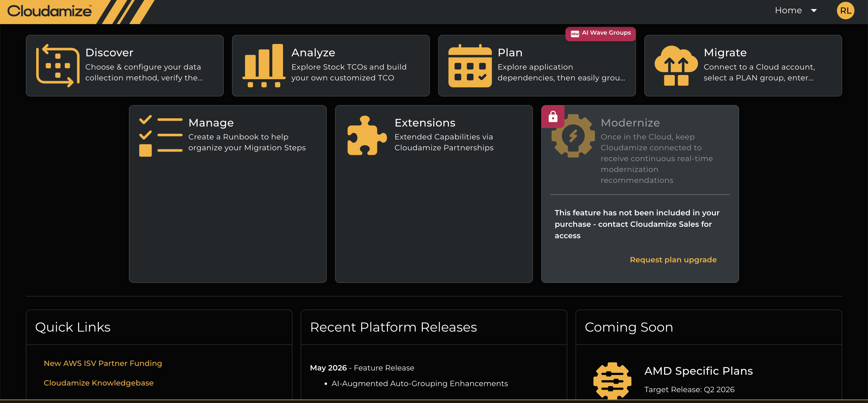The image size is (868, 403).
Task: Click the Quick Links heading
Action: 73,327
